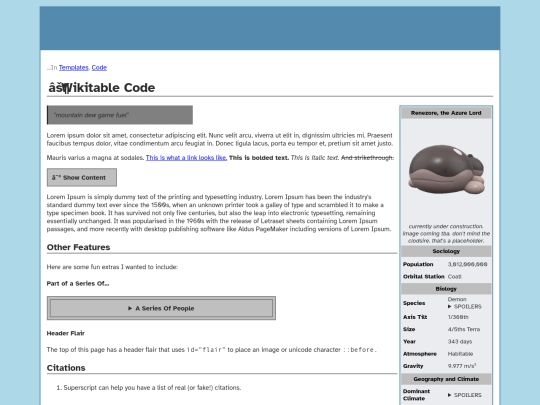Click the Gravity value 9.977 m/s

pos(462,366)
